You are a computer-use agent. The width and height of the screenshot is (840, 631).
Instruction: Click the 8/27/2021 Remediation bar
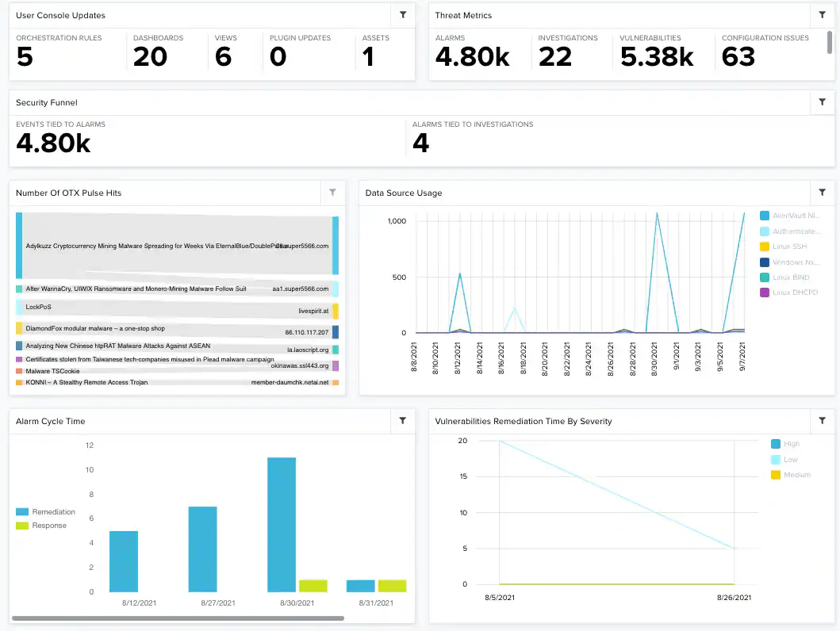coord(202,549)
